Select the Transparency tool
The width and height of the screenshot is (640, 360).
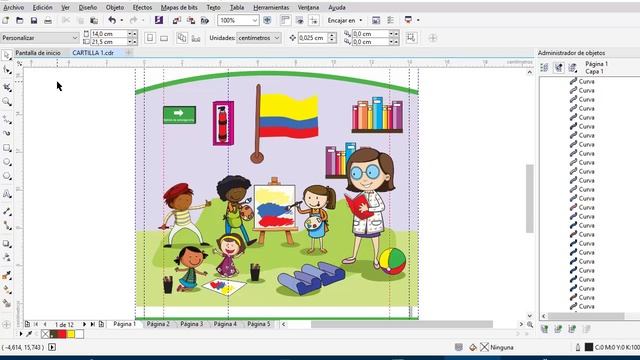coord(7,257)
